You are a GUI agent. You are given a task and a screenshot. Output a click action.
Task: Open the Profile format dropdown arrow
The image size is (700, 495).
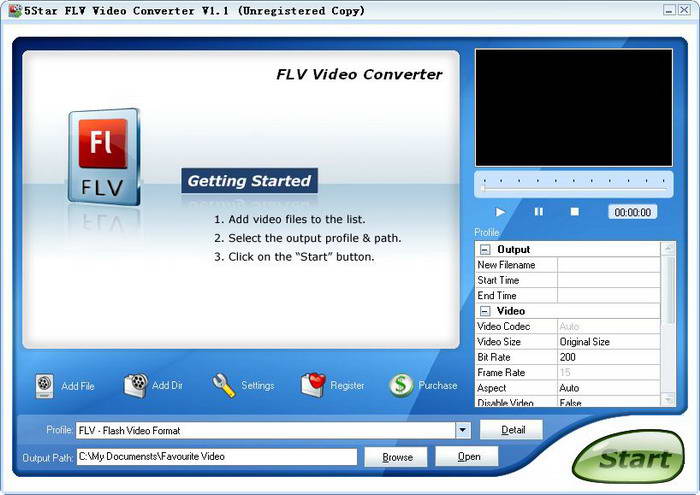[462, 430]
